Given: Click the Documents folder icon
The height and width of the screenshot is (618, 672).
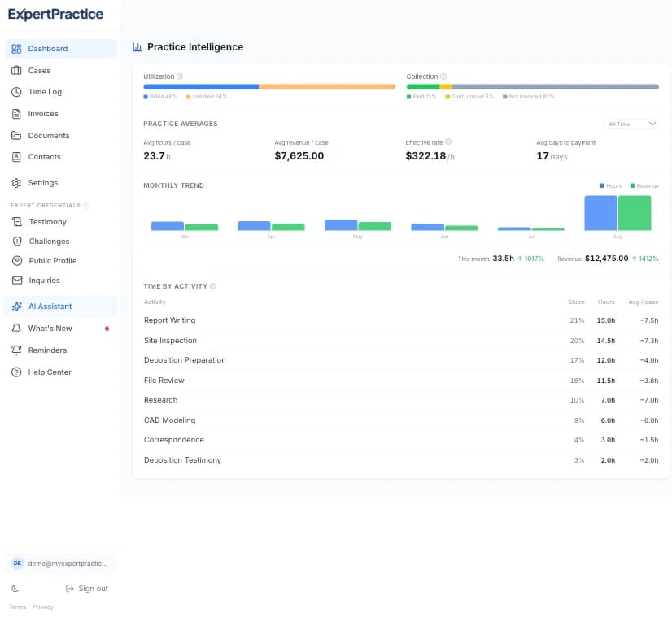Looking at the screenshot, I should [16, 135].
